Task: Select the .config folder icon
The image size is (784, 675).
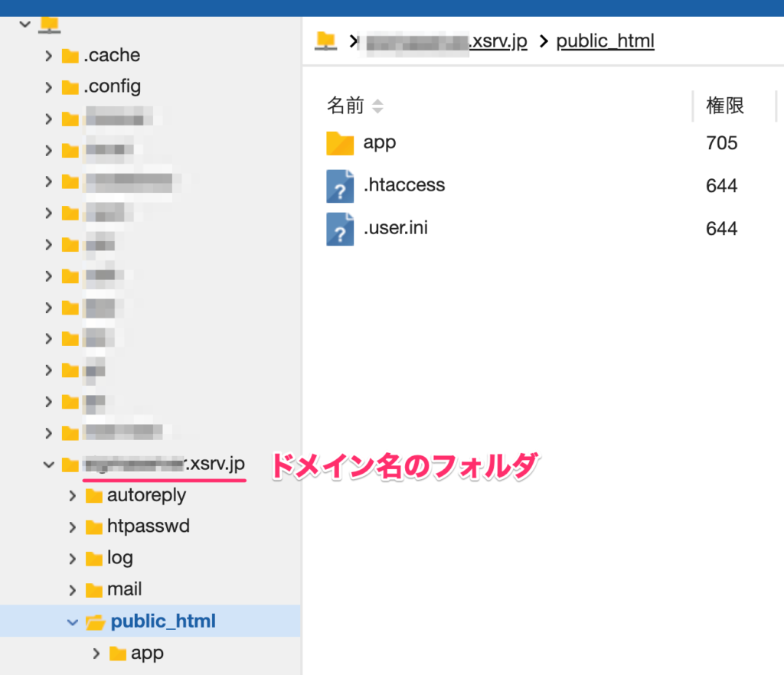Action: pos(70,87)
